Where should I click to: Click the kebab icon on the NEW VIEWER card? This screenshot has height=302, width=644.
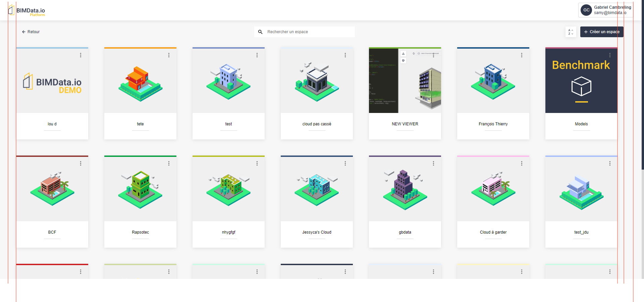pos(433,55)
